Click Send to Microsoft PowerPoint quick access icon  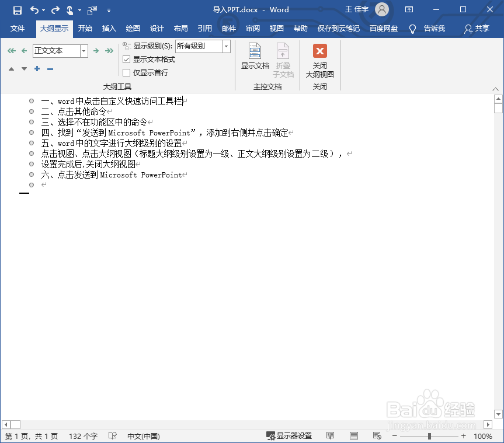92,11
